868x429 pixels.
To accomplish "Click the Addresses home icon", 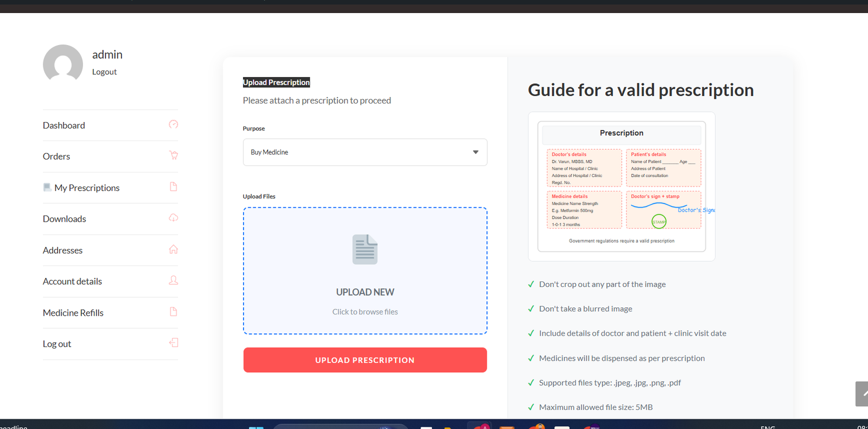I will (x=174, y=249).
